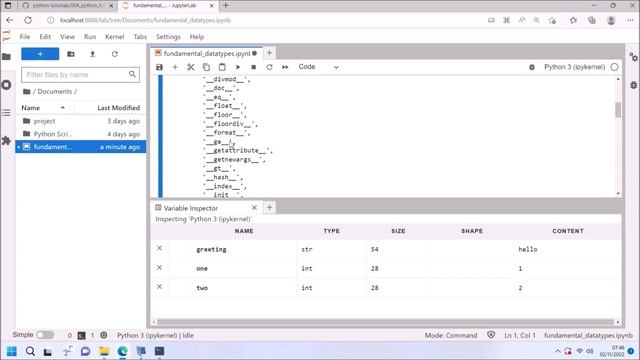
Task: Open the Extension Manager puzzle icon
Action: coord(7,141)
